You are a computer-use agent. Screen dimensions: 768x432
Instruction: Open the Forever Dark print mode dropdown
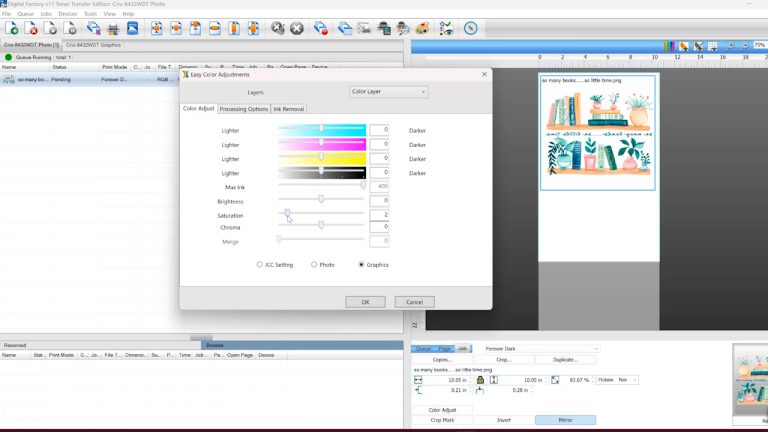(541, 349)
